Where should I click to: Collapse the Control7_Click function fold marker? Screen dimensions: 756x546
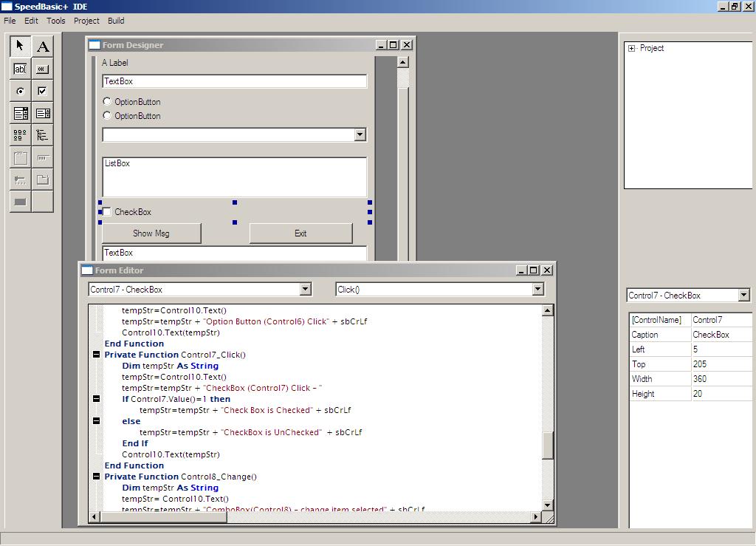97,355
